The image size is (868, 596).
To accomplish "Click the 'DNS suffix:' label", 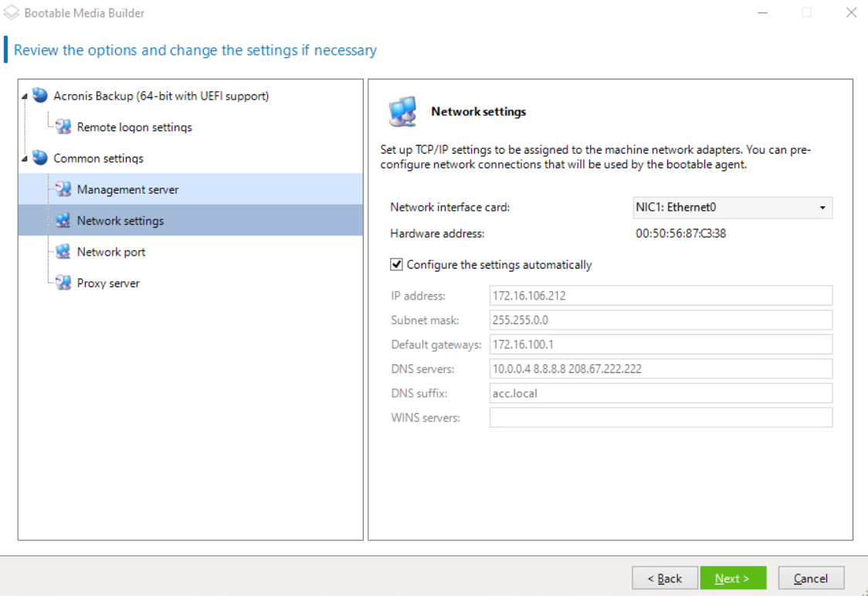I will 419,394.
